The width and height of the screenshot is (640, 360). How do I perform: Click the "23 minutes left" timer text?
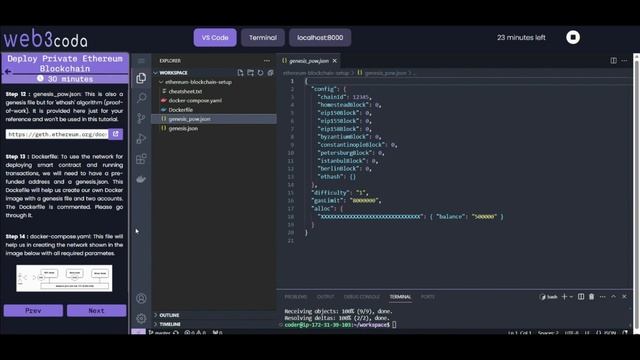coord(521,38)
